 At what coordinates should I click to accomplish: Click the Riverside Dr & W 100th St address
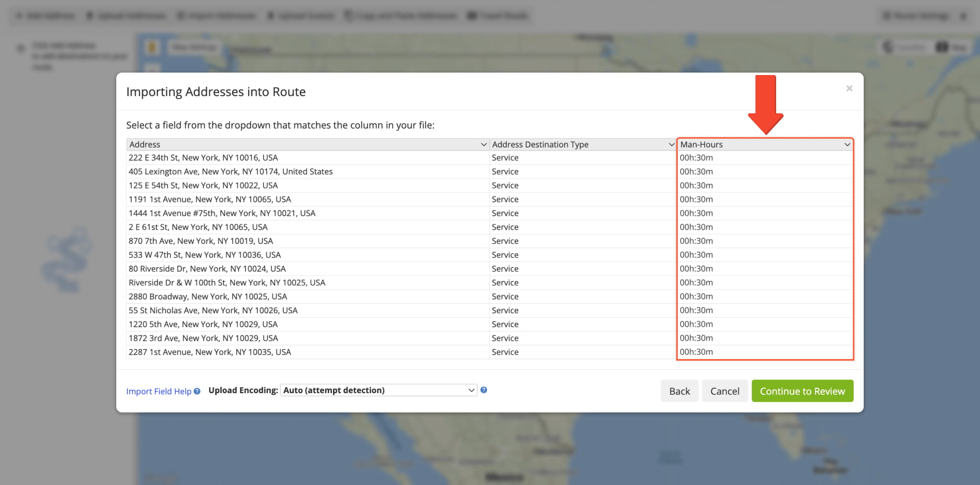[227, 283]
